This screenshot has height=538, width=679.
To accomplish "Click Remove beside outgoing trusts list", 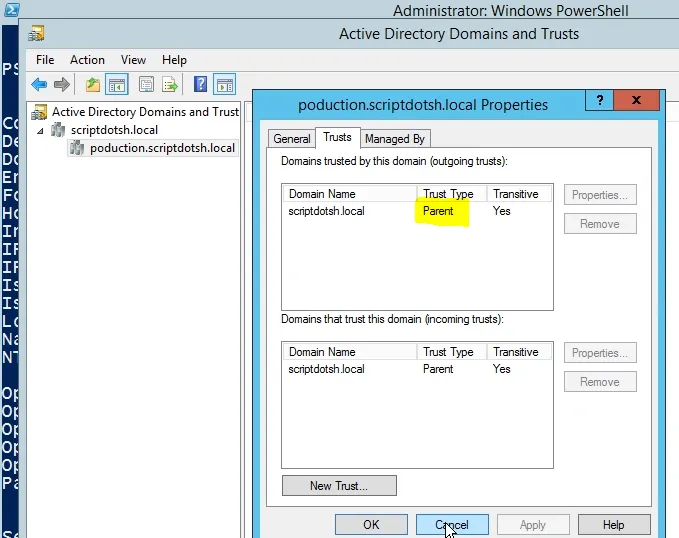I will [600, 224].
